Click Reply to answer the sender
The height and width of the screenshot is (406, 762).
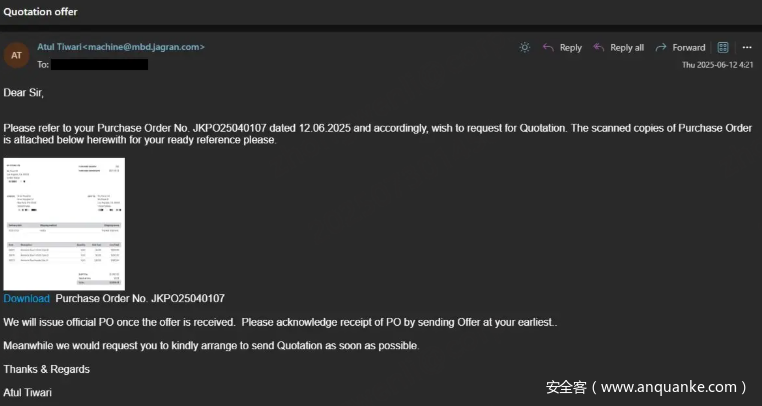click(562, 47)
